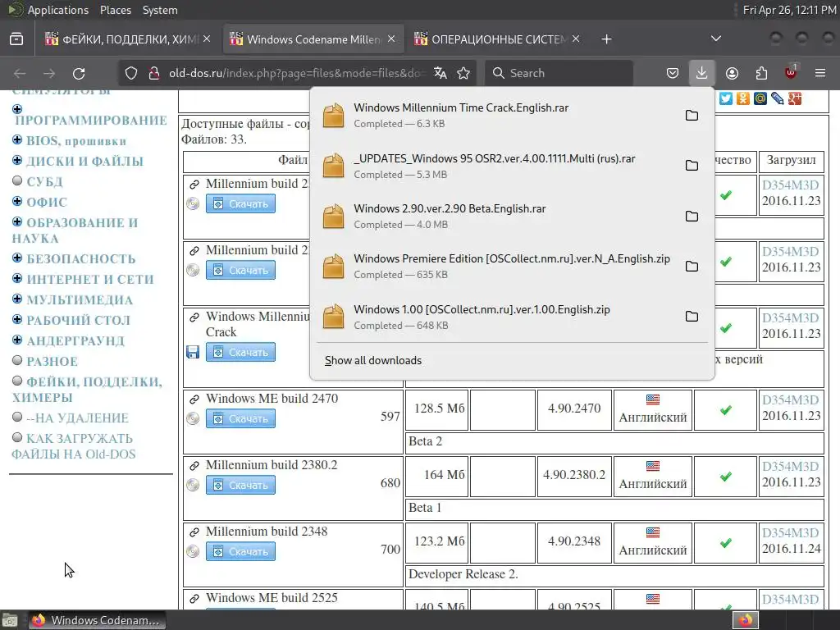This screenshot has height=630, width=840.
Task: Open the Firefox hamburger menu
Action: [x=820, y=73]
